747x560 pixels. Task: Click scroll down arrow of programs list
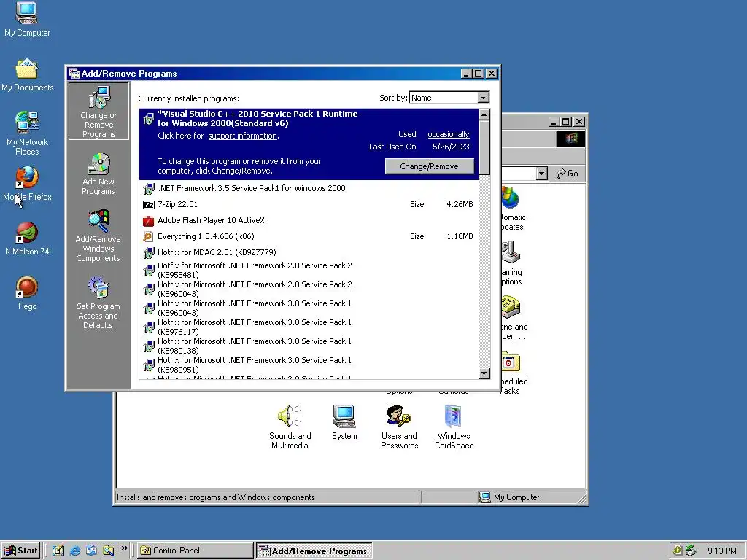(x=484, y=373)
